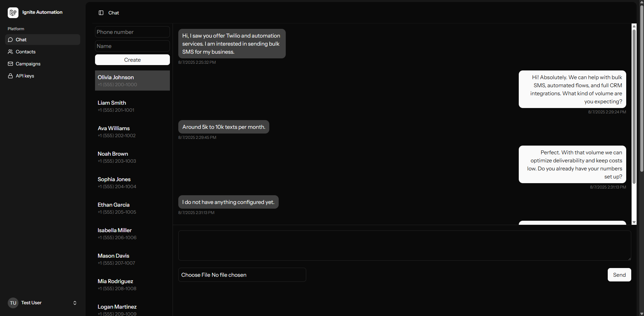
Task: Click the Chat speech bubble icon
Action: [10, 40]
